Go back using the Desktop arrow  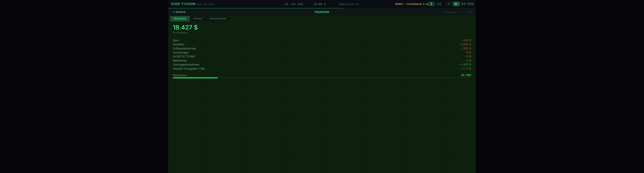(179, 12)
